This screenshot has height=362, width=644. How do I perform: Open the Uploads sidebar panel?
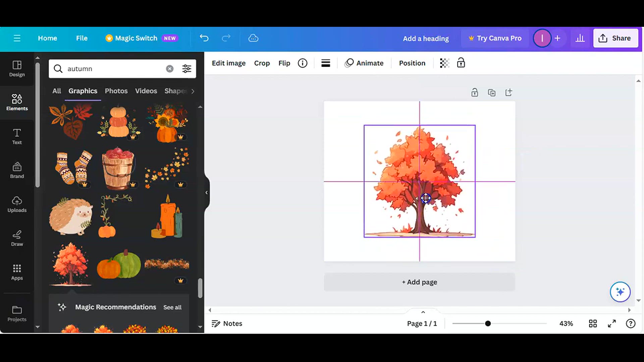click(x=17, y=204)
